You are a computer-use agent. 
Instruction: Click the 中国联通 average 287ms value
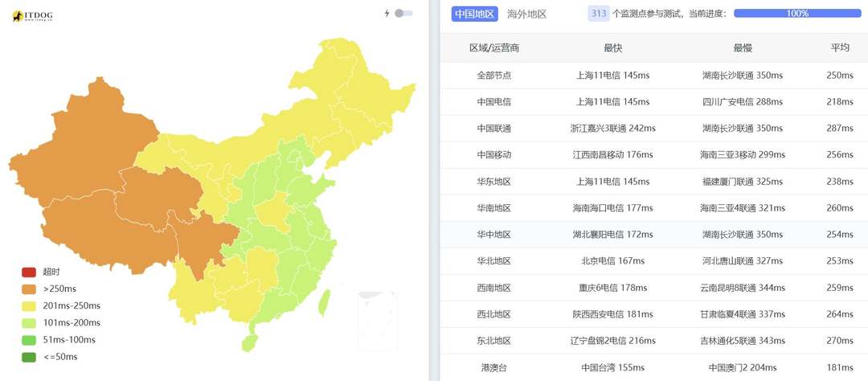(x=840, y=128)
